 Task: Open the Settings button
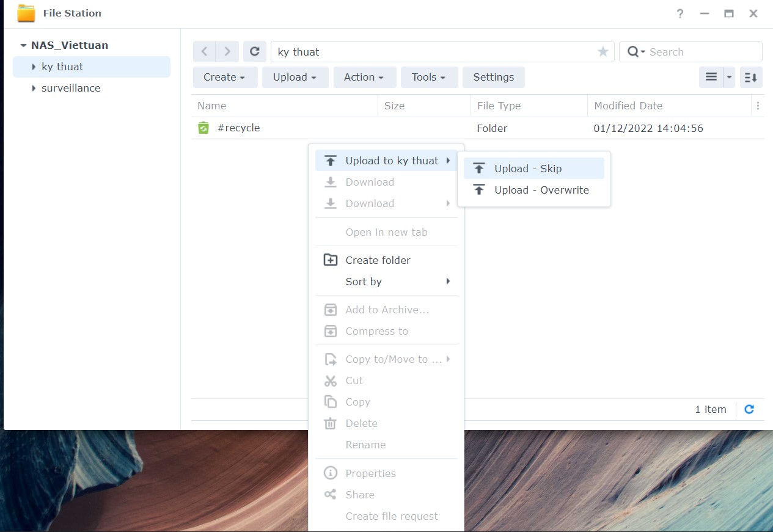coord(494,77)
